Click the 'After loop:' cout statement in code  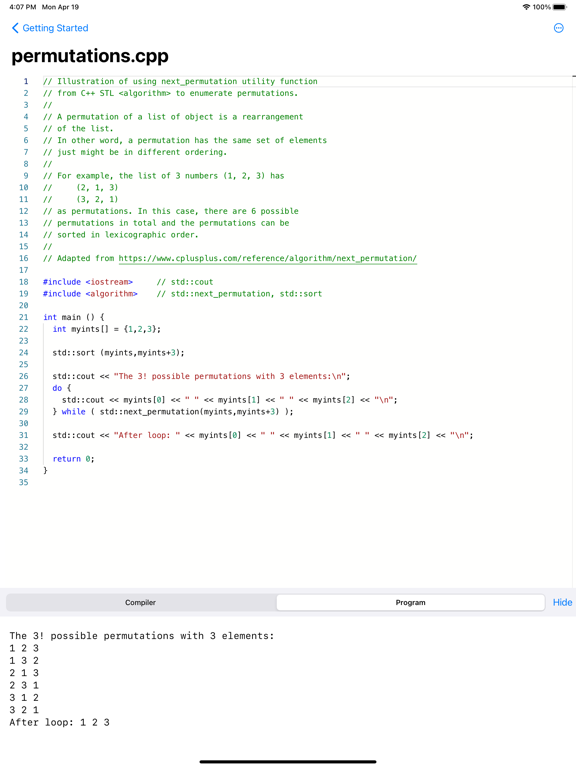pos(263,435)
